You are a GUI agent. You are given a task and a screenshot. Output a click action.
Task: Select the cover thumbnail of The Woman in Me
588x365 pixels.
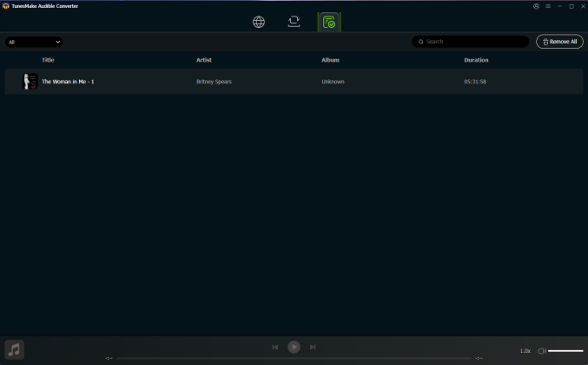[x=30, y=82]
